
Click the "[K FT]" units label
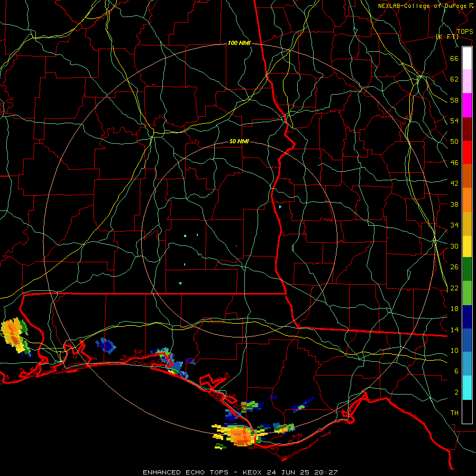tap(447, 36)
